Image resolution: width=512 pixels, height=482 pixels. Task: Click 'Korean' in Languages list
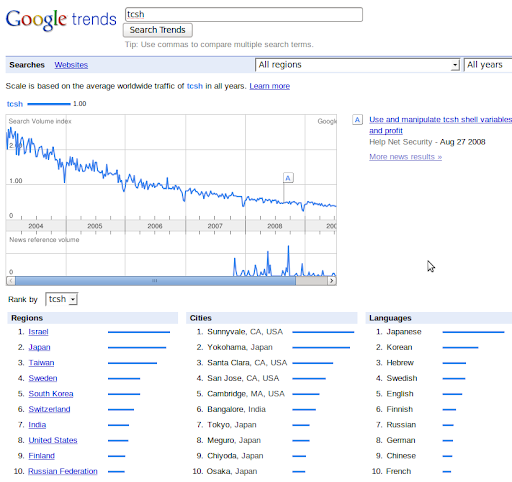pos(399,347)
